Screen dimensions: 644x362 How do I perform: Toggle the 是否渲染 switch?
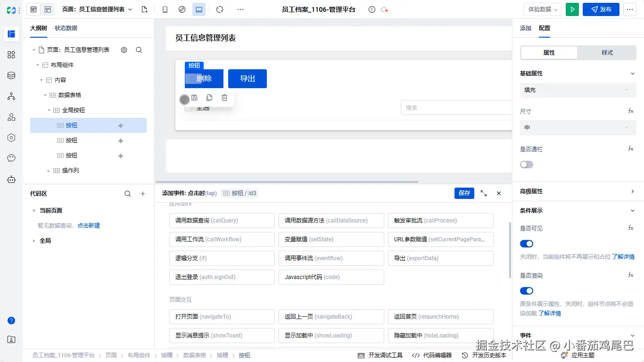[527, 291]
